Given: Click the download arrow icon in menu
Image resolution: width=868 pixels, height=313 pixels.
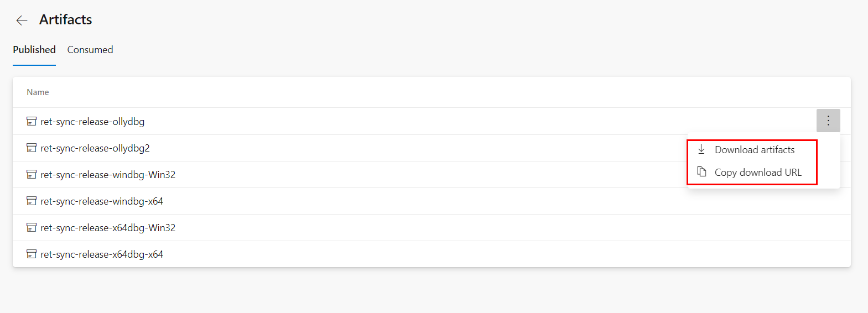Looking at the screenshot, I should point(701,149).
